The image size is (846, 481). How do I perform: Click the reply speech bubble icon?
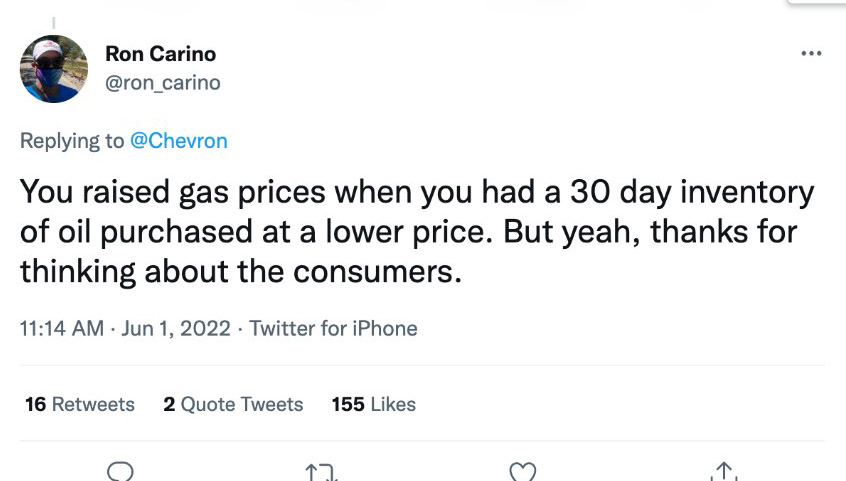pos(119,471)
